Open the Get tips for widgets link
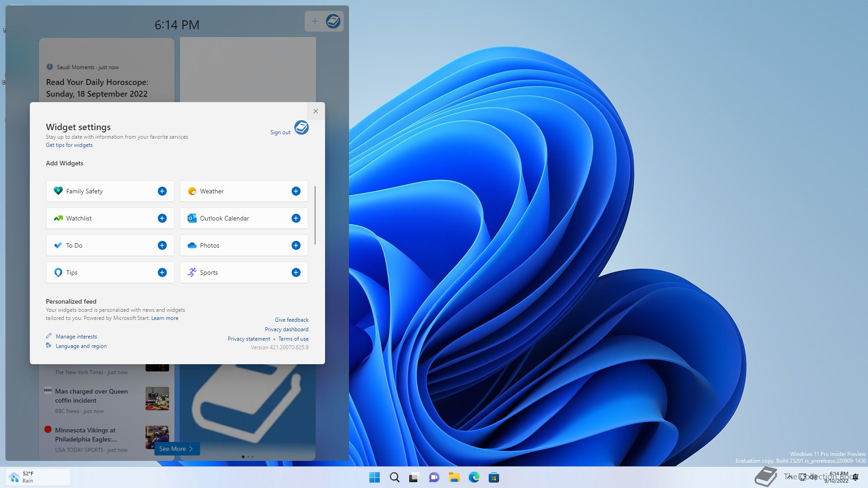Image resolution: width=868 pixels, height=488 pixels. tap(69, 145)
